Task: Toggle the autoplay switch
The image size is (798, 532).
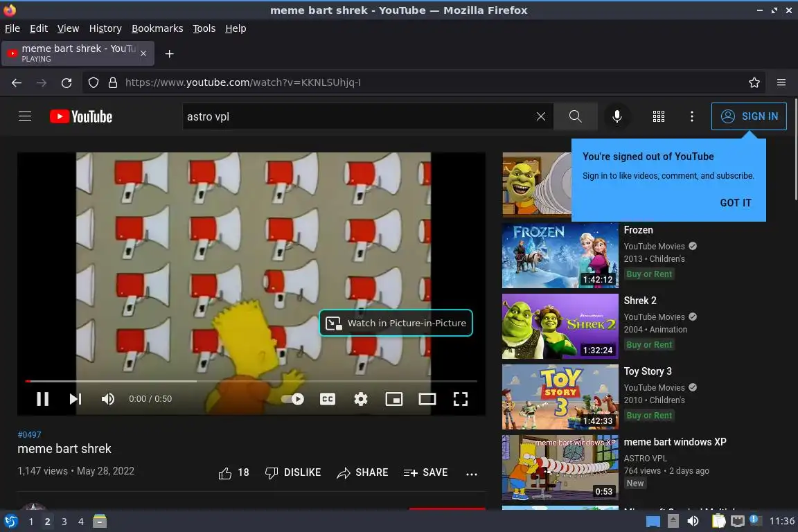Action: 292,399
